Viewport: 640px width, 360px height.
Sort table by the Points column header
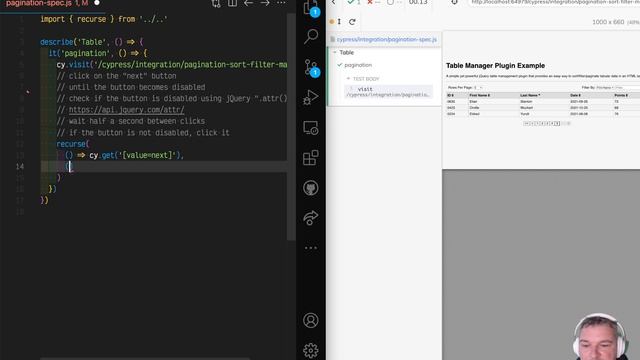click(x=621, y=95)
